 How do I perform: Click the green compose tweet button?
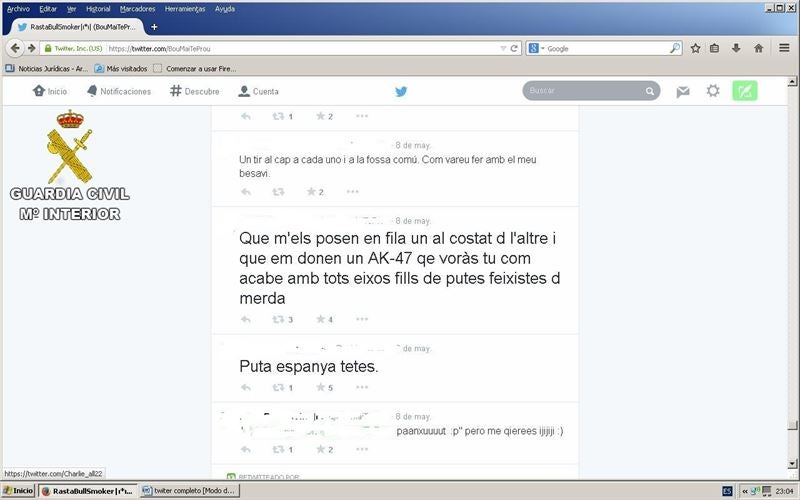click(x=744, y=91)
